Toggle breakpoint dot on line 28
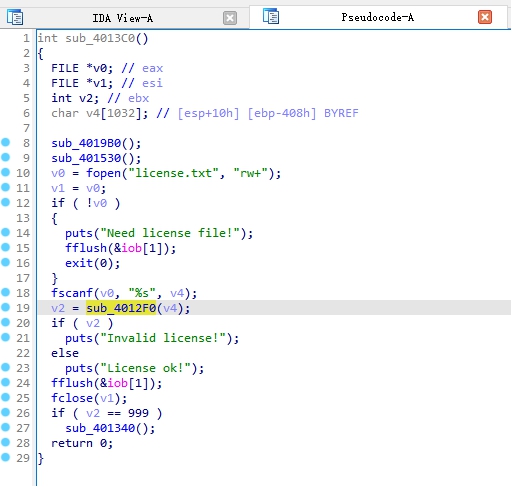The height and width of the screenshot is (487, 512). 6,442
